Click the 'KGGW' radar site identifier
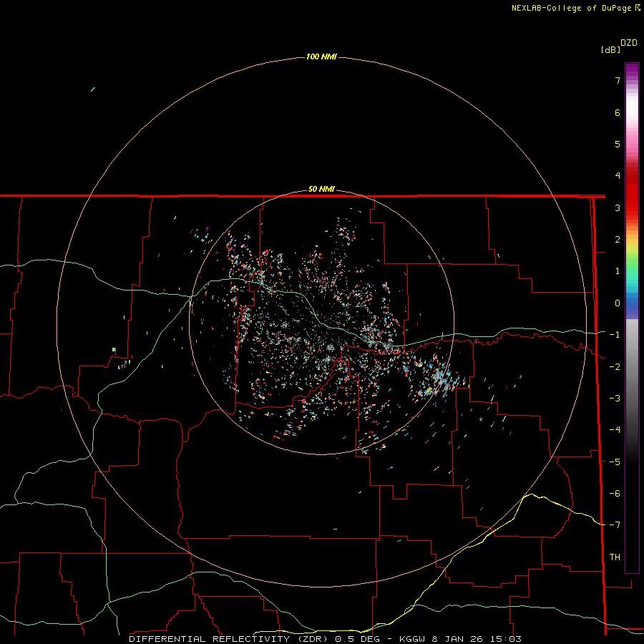The height and width of the screenshot is (644, 644). tap(413, 639)
